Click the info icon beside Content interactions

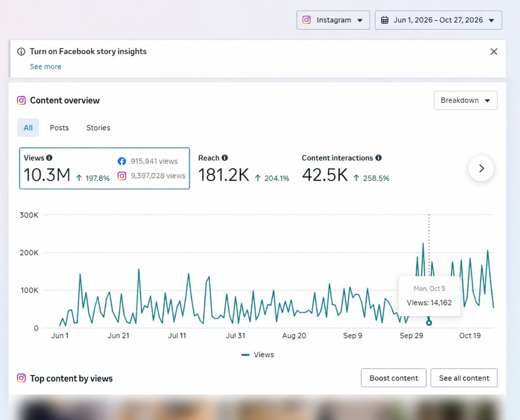[378, 158]
